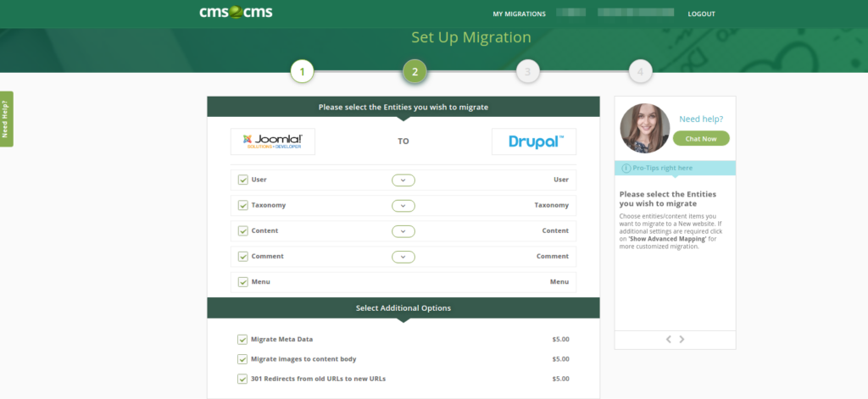Click the Drupal-side Taxonomy label
Viewport: 868px width, 399px height.
[551, 205]
